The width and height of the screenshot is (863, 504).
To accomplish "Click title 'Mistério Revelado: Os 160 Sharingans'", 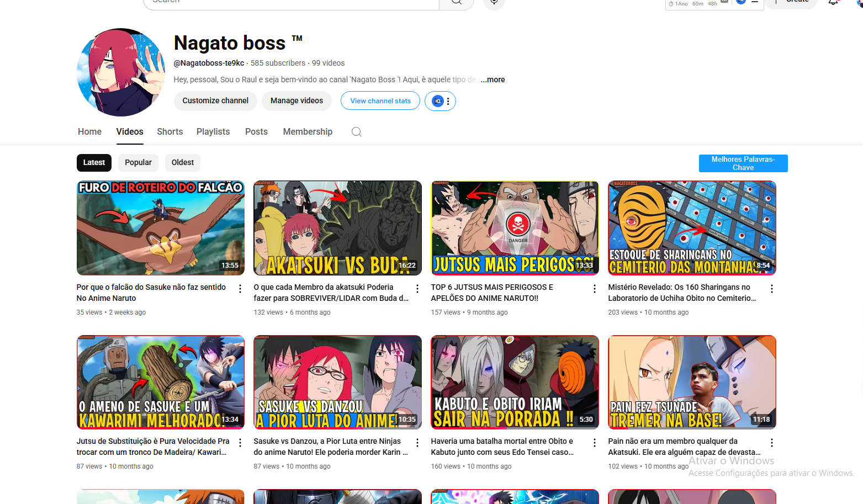I will 682,293.
